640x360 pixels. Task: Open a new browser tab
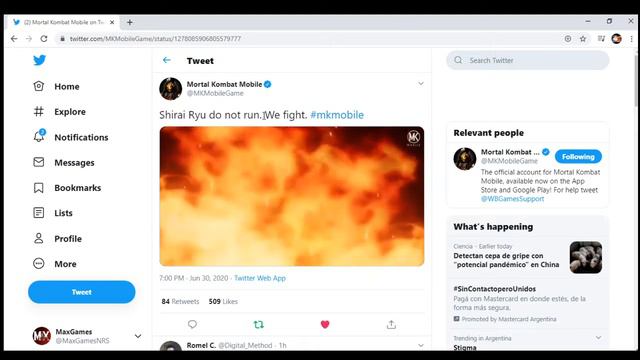pyautogui.click(x=130, y=22)
